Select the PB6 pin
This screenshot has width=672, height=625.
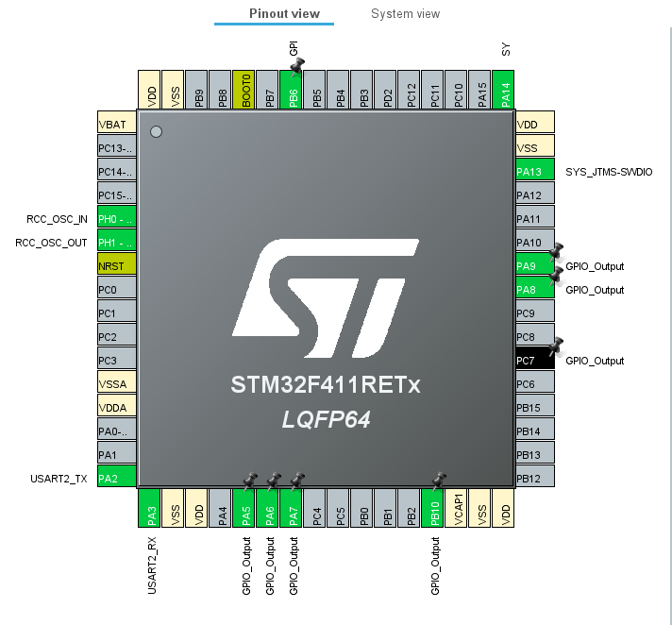291,89
